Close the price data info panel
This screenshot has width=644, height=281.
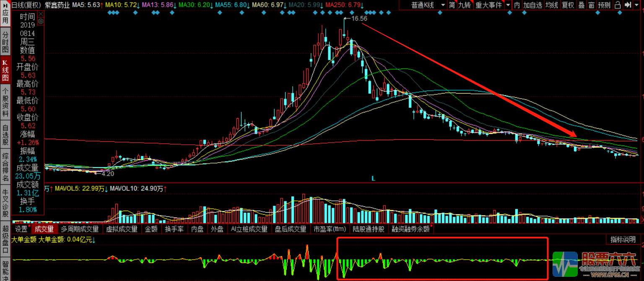(41, 14)
